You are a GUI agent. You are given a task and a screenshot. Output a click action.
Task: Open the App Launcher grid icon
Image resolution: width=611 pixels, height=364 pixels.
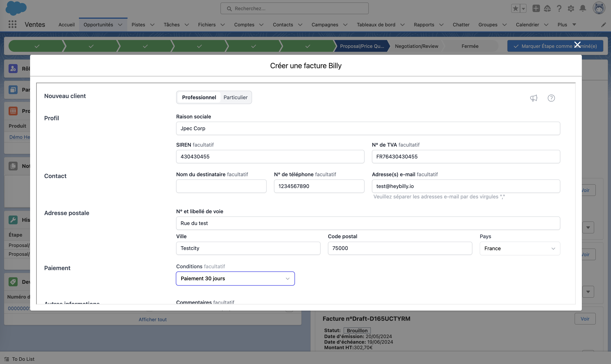12,24
